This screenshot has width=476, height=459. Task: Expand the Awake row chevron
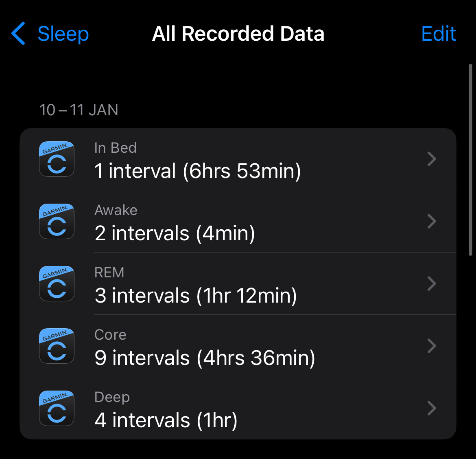tap(432, 221)
